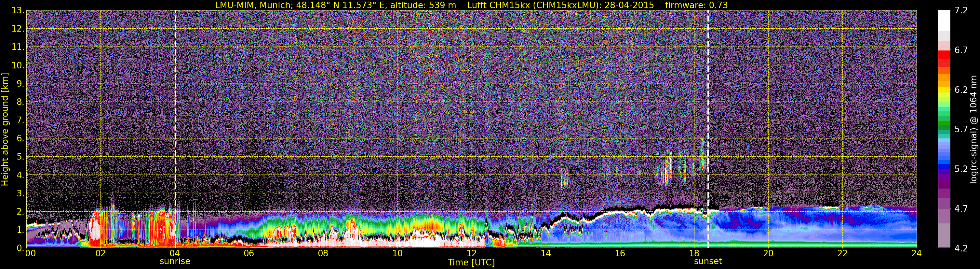Click the time axis tick '14'
This screenshot has height=269, width=980.
pos(545,253)
